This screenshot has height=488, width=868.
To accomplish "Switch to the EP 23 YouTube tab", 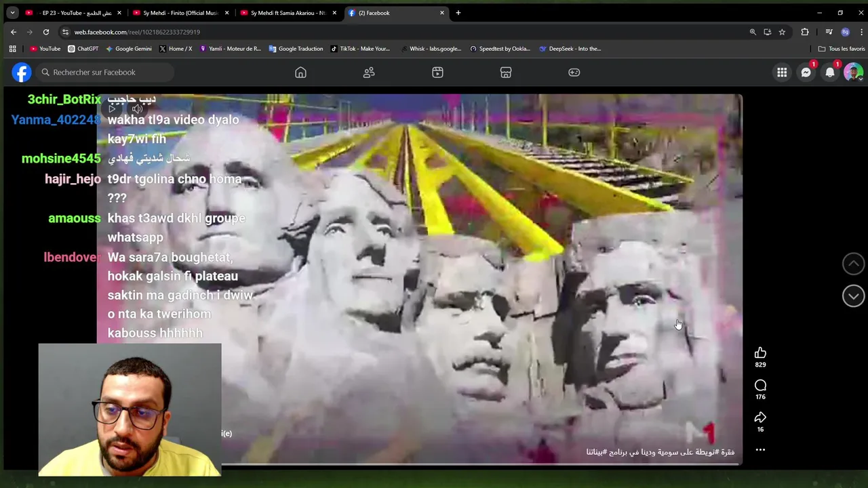I will pyautogui.click(x=73, y=13).
